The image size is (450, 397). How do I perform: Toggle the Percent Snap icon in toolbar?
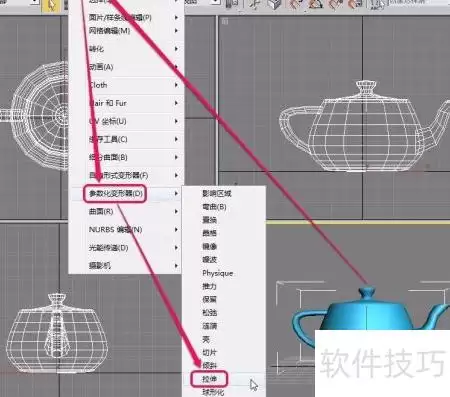tap(335, 4)
